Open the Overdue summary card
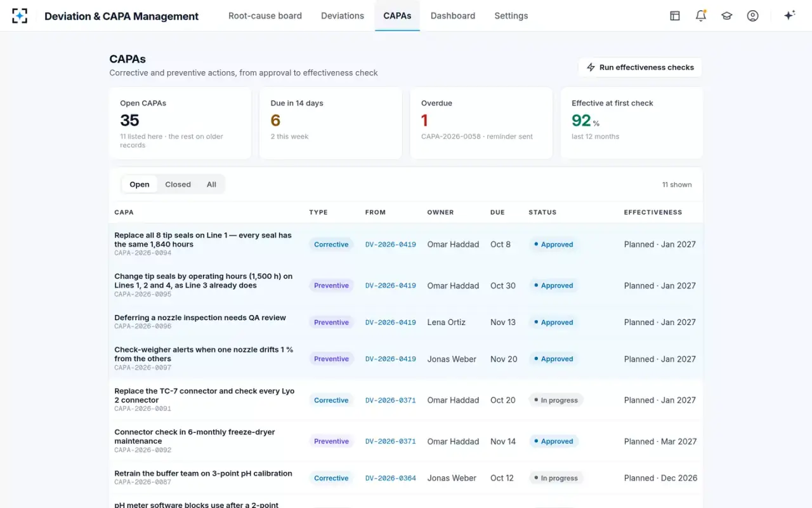This screenshot has height=508, width=812. [x=481, y=123]
